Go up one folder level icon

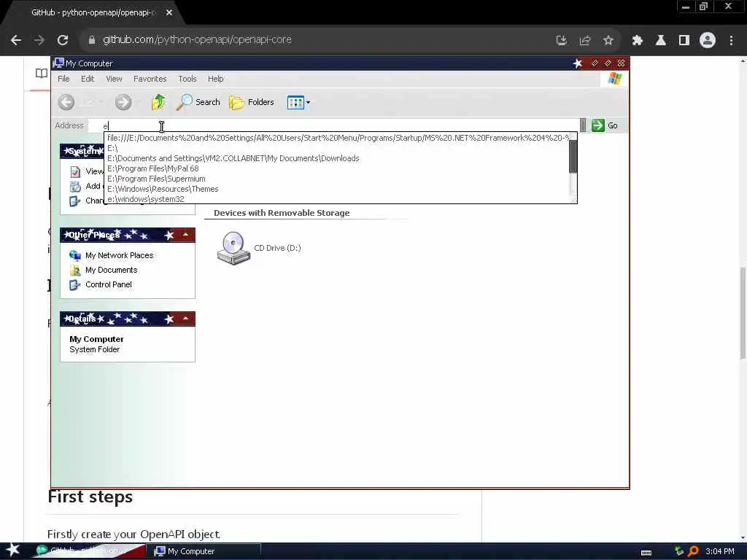pyautogui.click(x=158, y=102)
